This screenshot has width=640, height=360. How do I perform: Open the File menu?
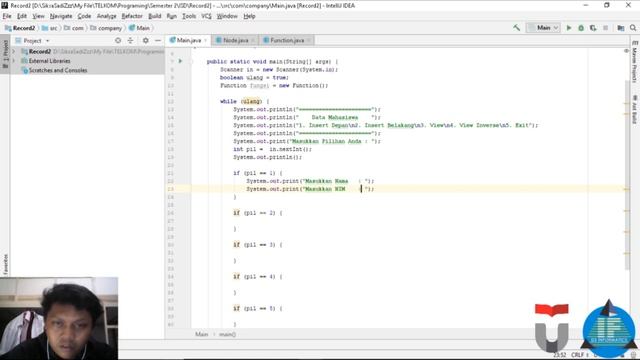pyautogui.click(x=7, y=16)
